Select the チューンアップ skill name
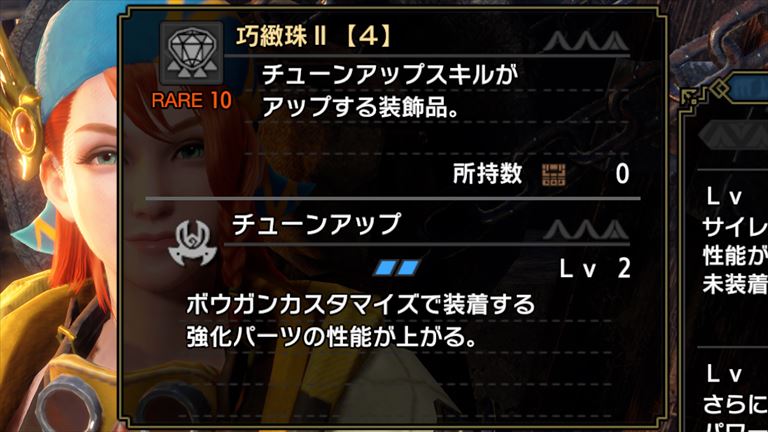The width and height of the screenshot is (768, 432). [316, 224]
